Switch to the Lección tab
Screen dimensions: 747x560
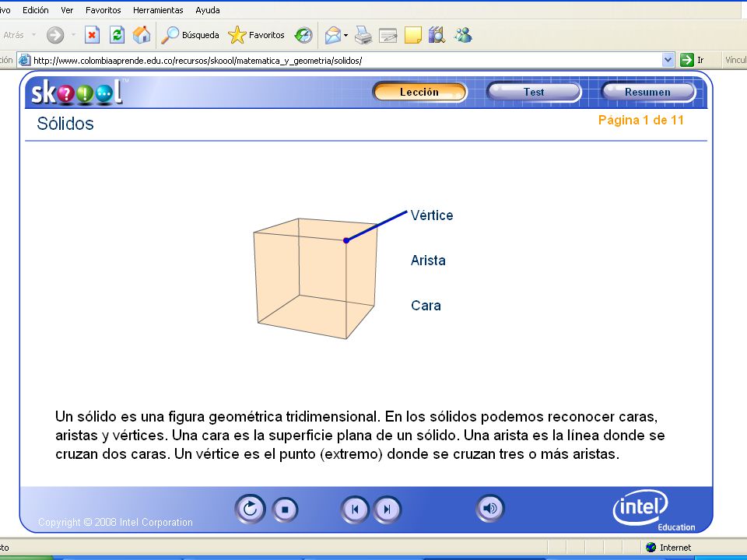pyautogui.click(x=419, y=92)
